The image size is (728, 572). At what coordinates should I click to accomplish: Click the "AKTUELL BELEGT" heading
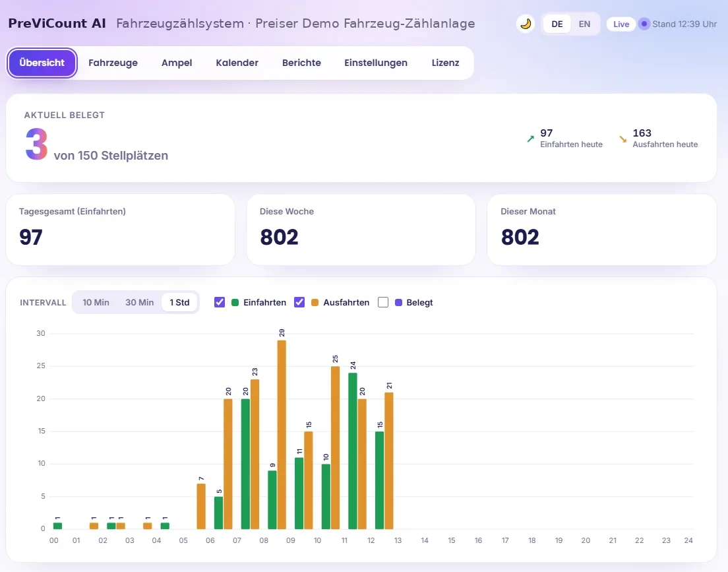(65, 115)
